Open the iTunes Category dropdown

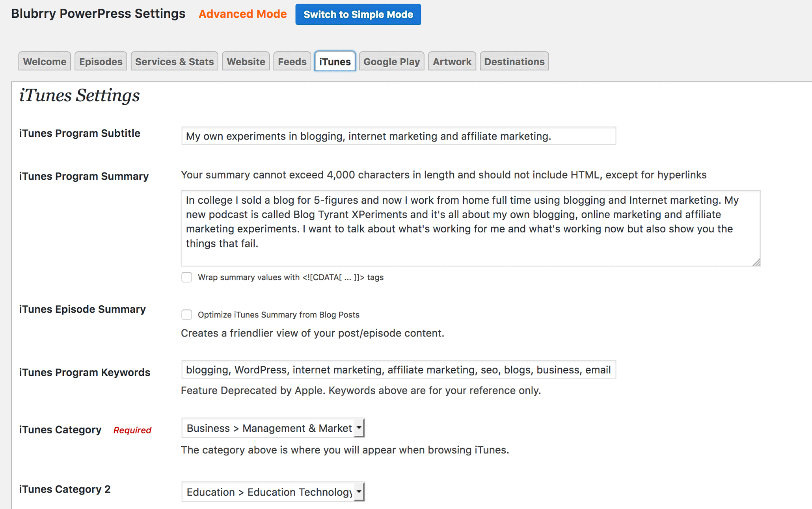tap(273, 428)
